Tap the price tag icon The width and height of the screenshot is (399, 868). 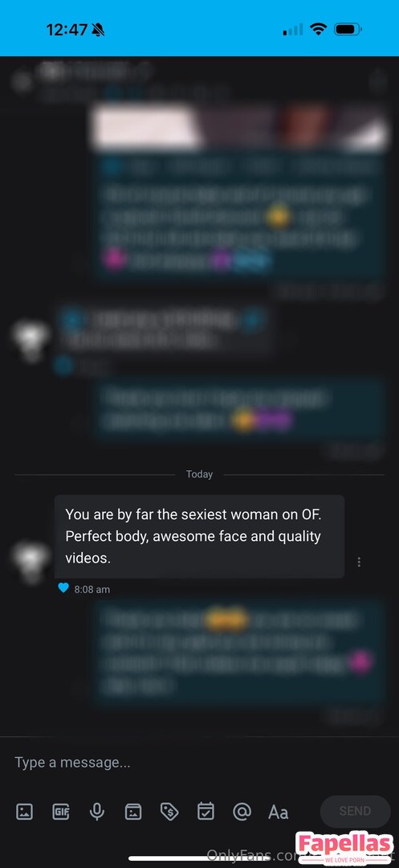click(x=169, y=812)
